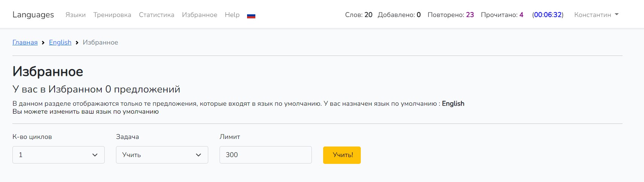The image size is (644, 182).
Task: Click the Слов counter showing 20
Action: click(368, 15)
